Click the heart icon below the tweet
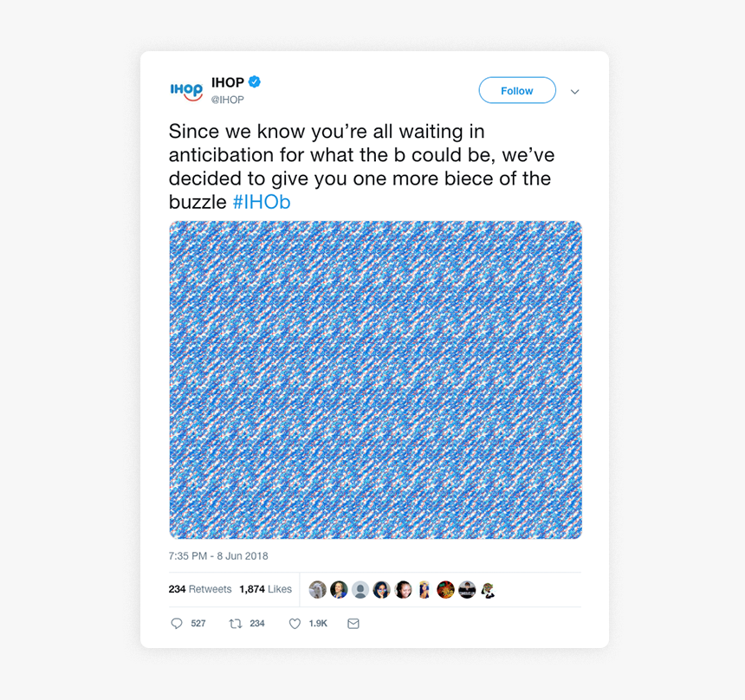745x700 pixels. tap(294, 623)
